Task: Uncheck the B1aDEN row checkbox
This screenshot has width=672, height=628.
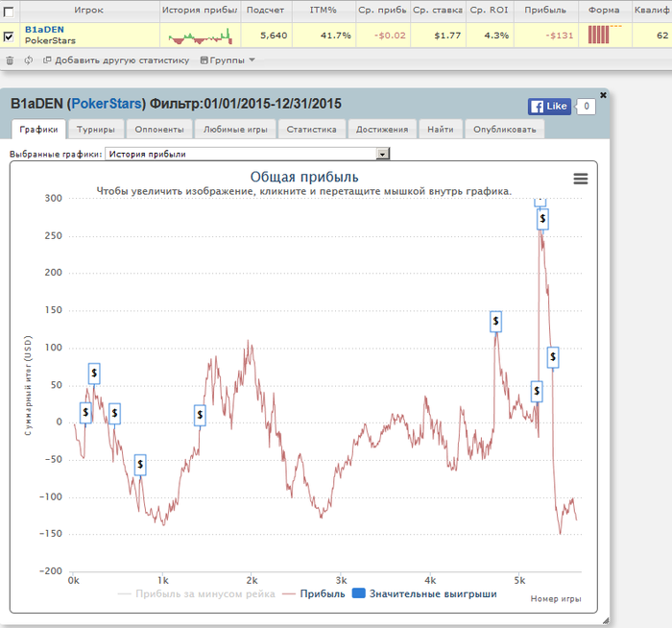Action: pyautogui.click(x=8, y=36)
